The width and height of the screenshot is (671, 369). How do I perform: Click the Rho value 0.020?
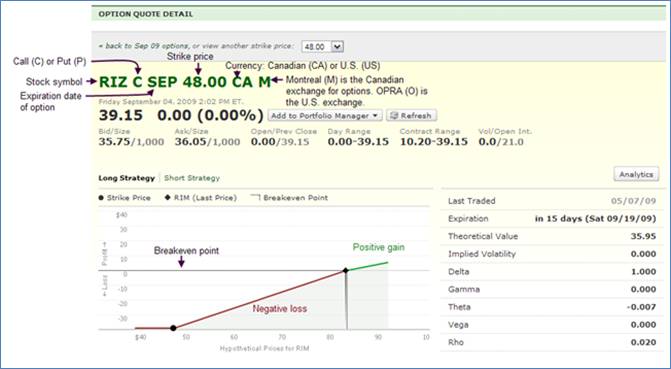643,342
